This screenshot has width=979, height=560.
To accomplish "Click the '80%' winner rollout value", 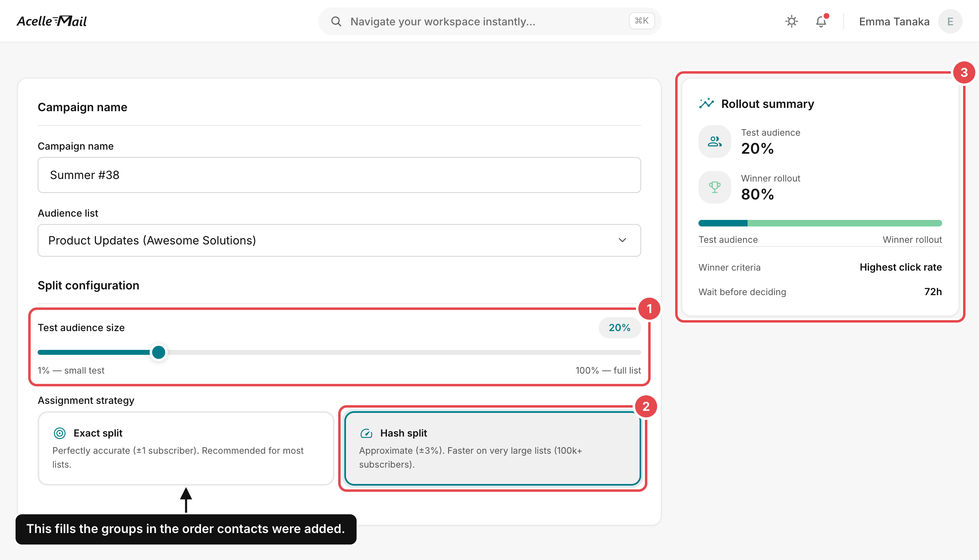I will (x=757, y=194).
